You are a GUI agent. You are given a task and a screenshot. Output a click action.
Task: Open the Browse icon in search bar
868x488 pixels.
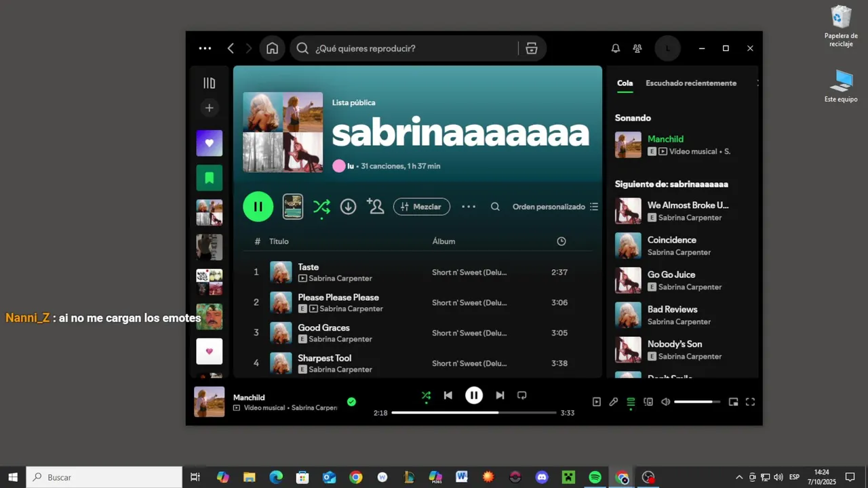point(532,48)
